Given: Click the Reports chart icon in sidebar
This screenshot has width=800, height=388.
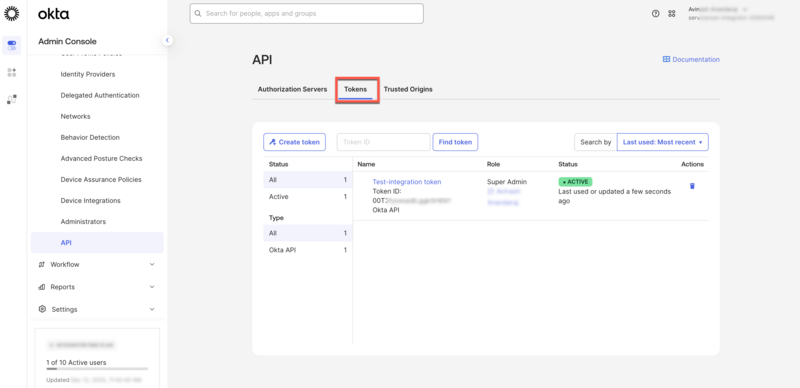Looking at the screenshot, I should pyautogui.click(x=42, y=287).
